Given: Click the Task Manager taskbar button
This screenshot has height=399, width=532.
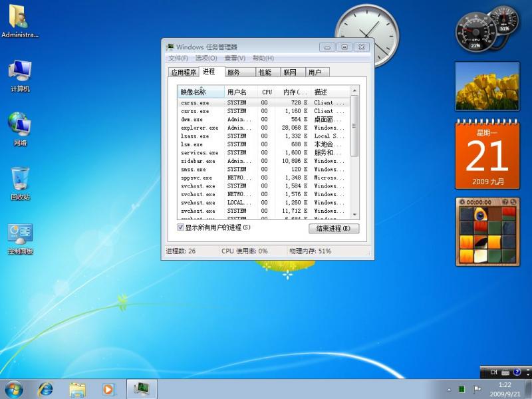Looking at the screenshot, I should point(142,389).
